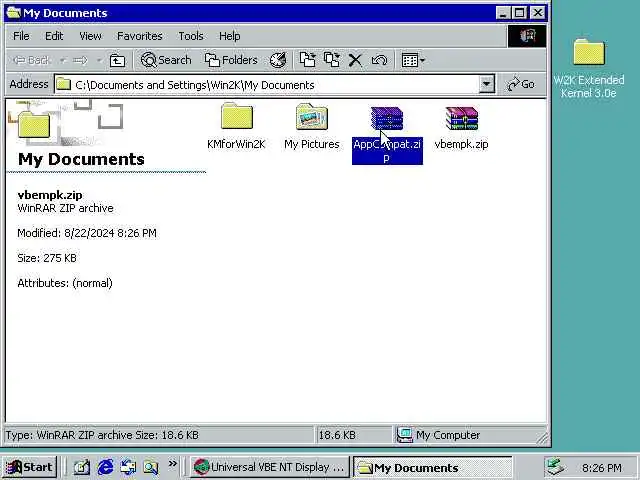
Task: Maximize the My Documents window
Action: click(520, 13)
